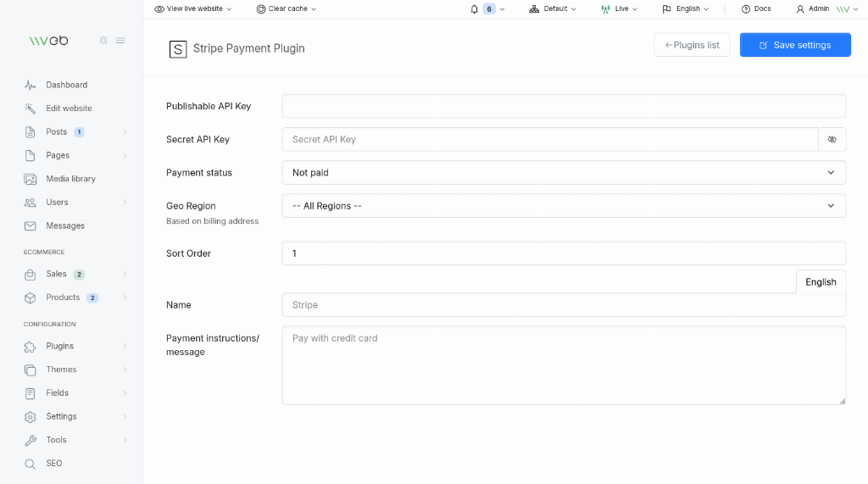Expand the Settings submenu chevron
This screenshot has width=868, height=484.
pyautogui.click(x=125, y=416)
